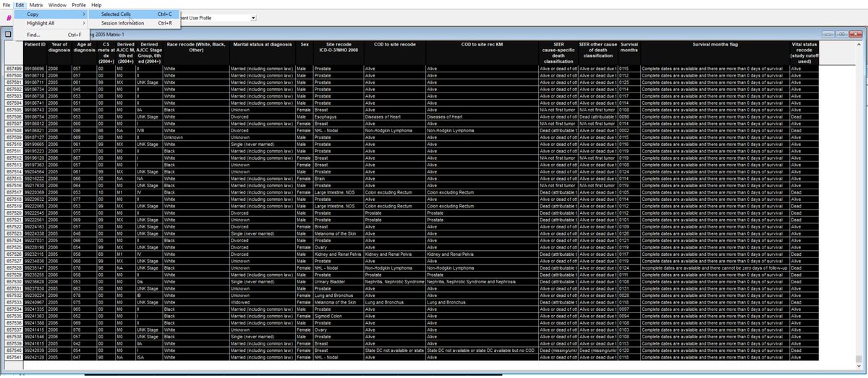Open the Profile menu
The height and width of the screenshot is (378, 868).
[79, 5]
